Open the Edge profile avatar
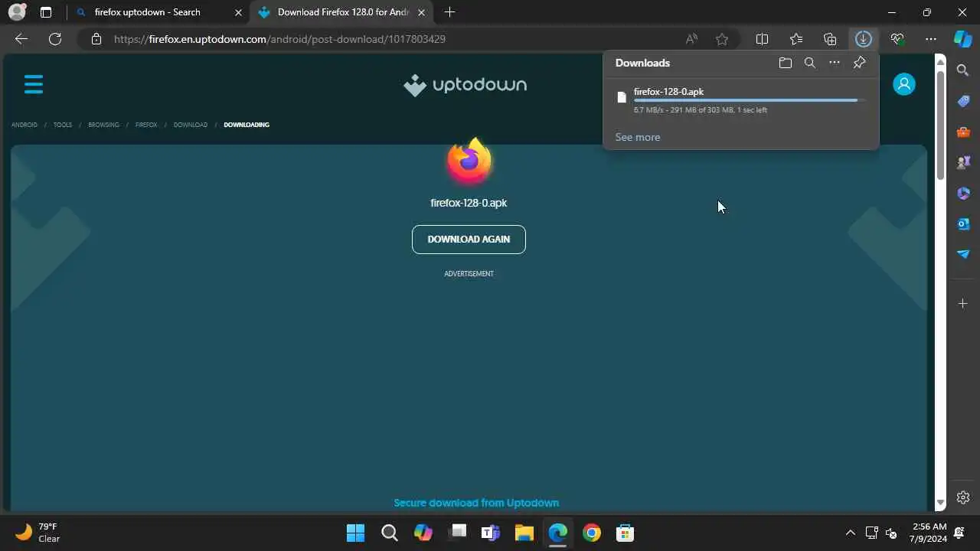The height and width of the screenshot is (551, 980). (17, 12)
